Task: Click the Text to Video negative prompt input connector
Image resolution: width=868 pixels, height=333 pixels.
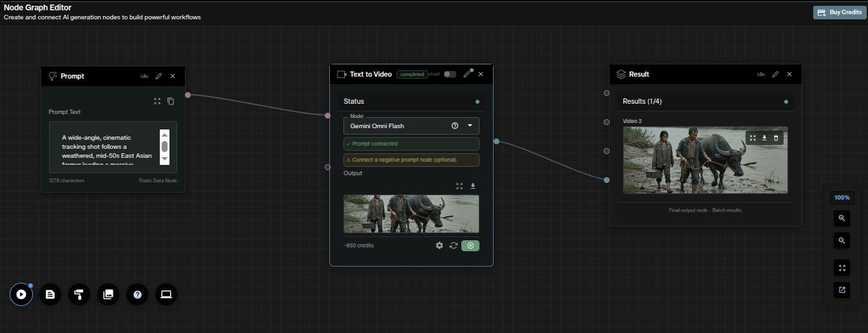Action: tap(328, 167)
